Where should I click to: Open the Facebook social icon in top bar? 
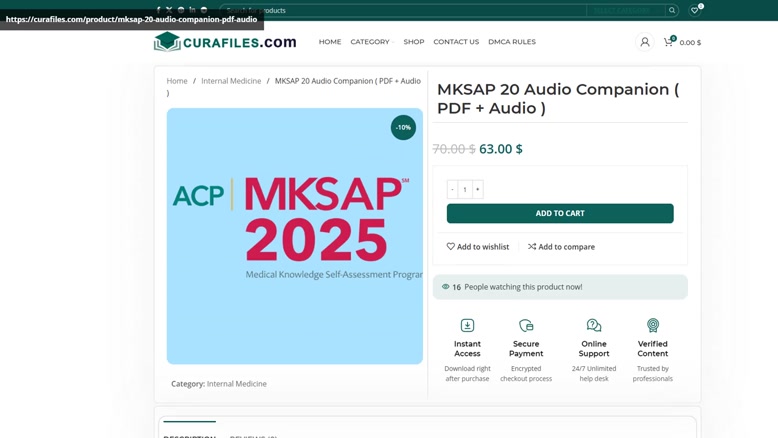158,10
